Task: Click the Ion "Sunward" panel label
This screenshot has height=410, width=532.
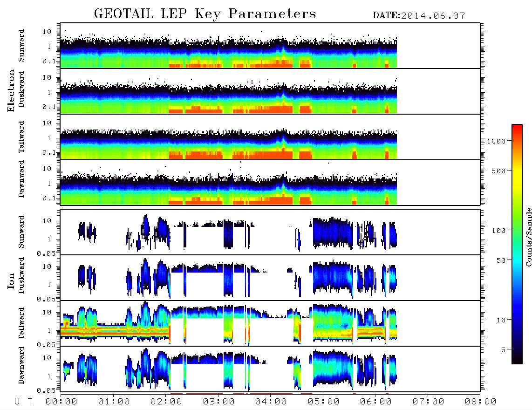Action: point(21,232)
